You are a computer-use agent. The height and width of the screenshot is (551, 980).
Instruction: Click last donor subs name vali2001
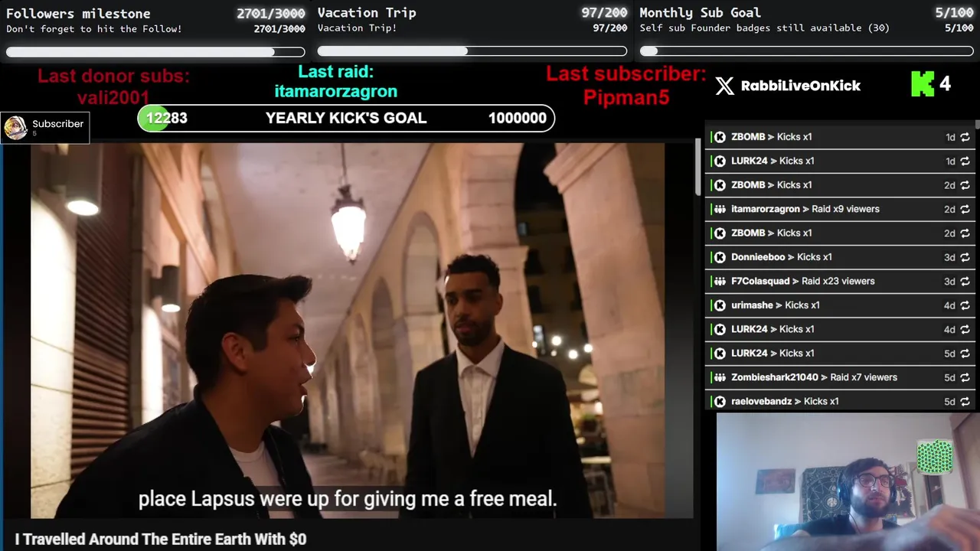click(x=113, y=97)
